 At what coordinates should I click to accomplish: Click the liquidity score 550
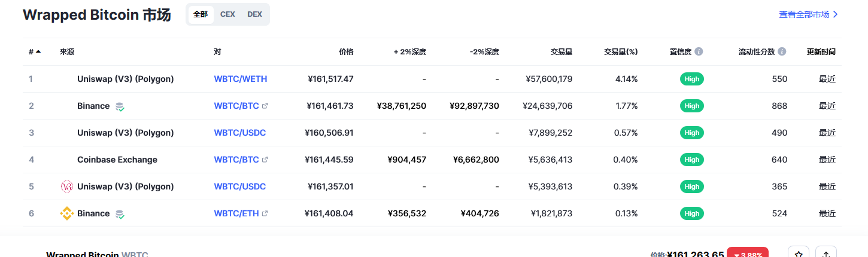click(780, 79)
